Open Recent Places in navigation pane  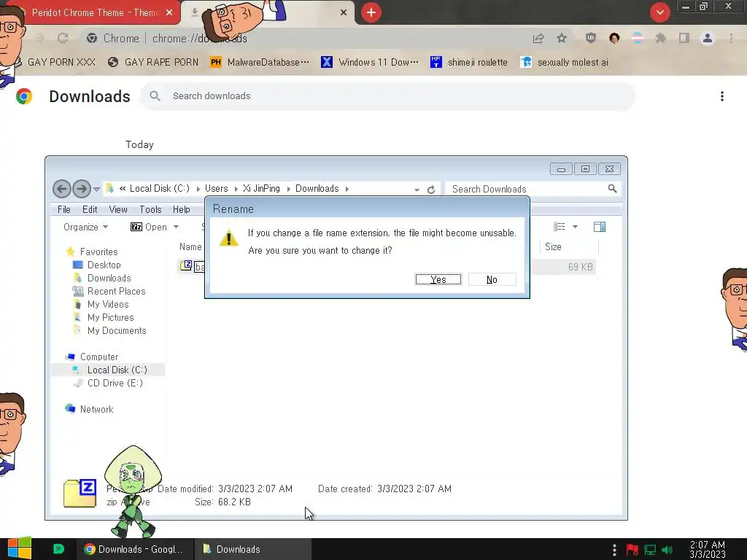pos(116,292)
